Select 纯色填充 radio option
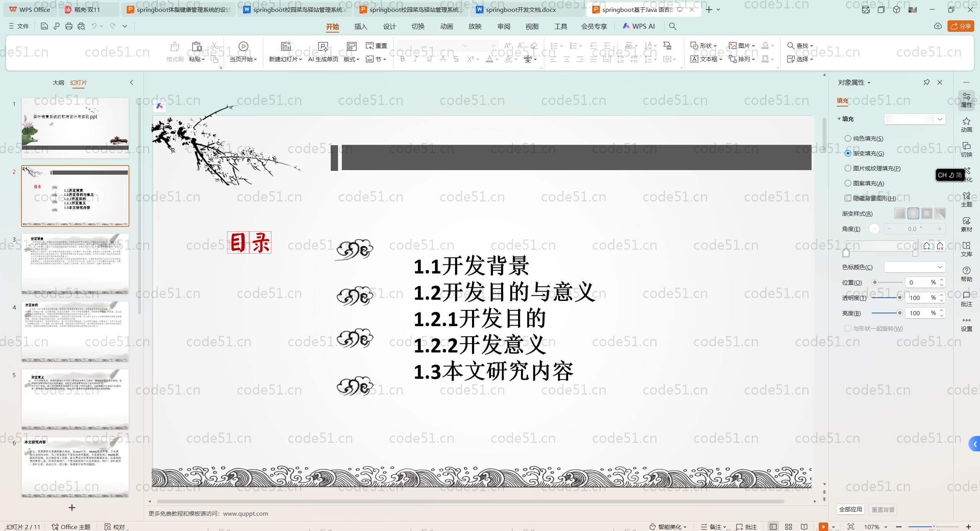Viewport: 980px width, 531px height. [x=848, y=138]
